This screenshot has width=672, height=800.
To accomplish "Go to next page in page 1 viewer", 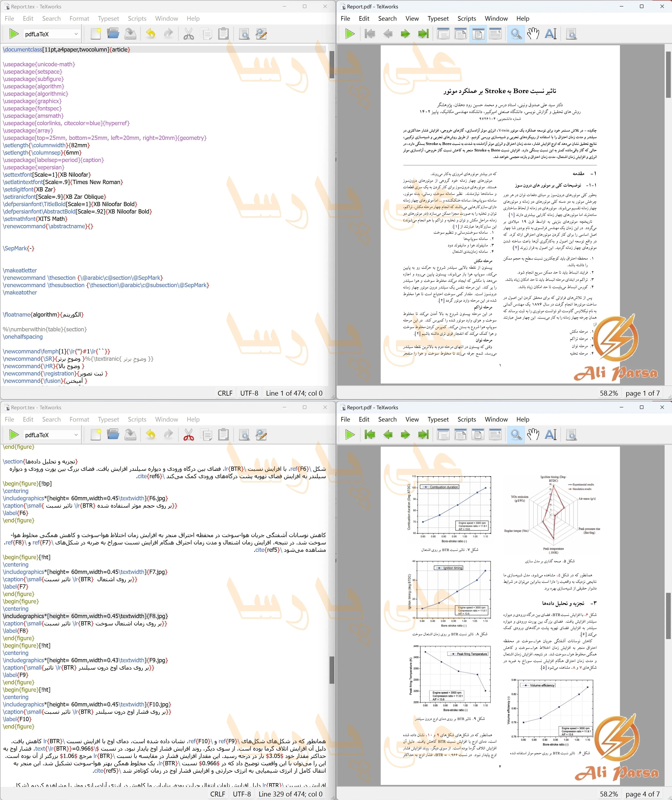I will 405,34.
